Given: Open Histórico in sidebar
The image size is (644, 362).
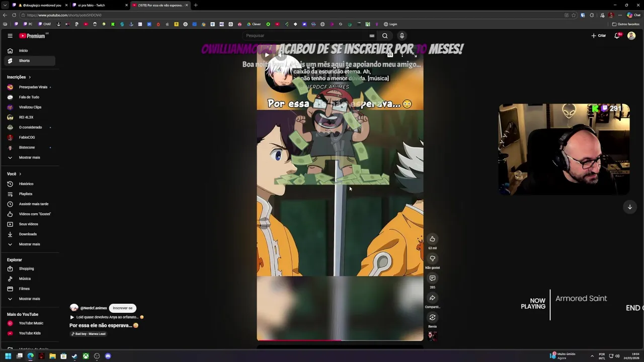Looking at the screenshot, I should 29,184.
